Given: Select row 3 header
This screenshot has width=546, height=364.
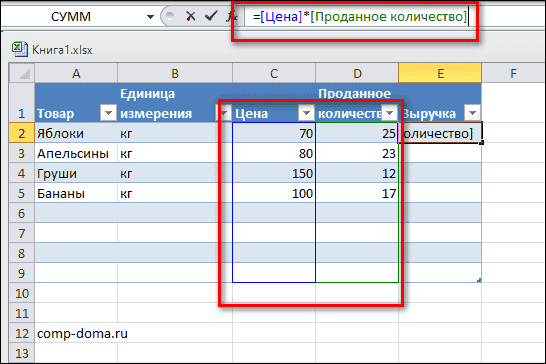Looking at the screenshot, I should pyautogui.click(x=22, y=153).
